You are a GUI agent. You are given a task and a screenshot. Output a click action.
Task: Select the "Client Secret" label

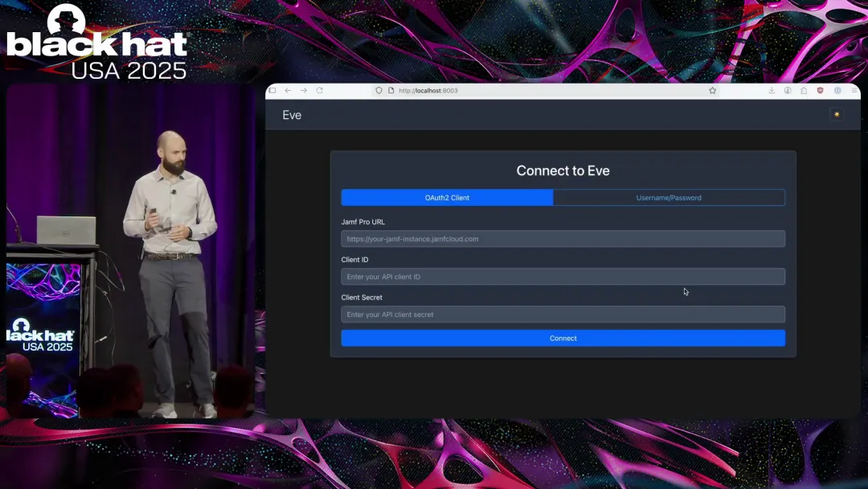click(362, 298)
